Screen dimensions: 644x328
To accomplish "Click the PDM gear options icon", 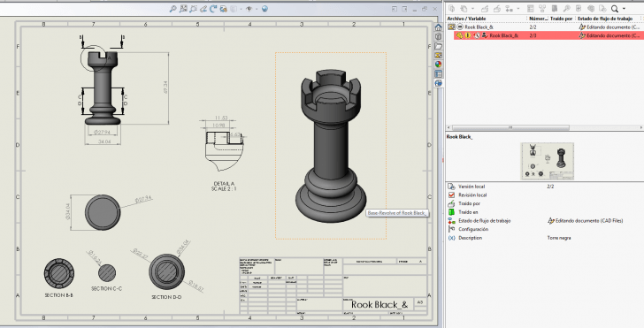I will 591,8.
